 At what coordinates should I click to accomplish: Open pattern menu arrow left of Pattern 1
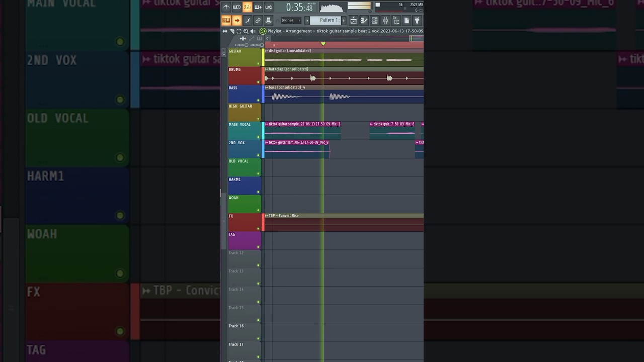click(307, 20)
